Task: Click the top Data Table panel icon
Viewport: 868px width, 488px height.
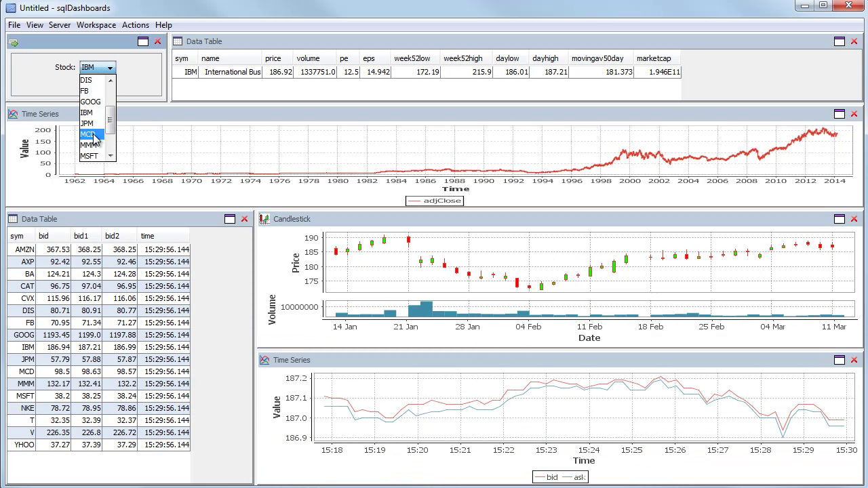Action: click(178, 41)
